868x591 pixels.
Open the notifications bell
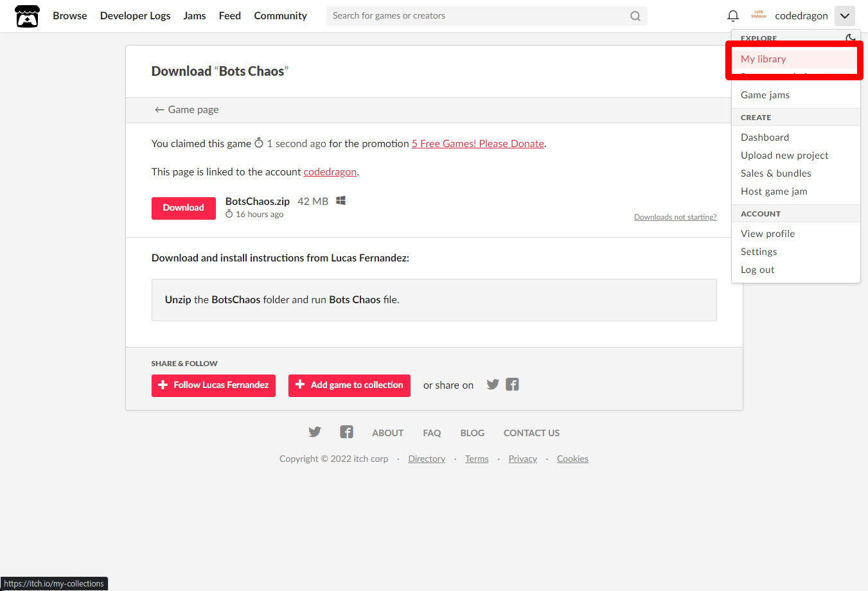(x=733, y=16)
